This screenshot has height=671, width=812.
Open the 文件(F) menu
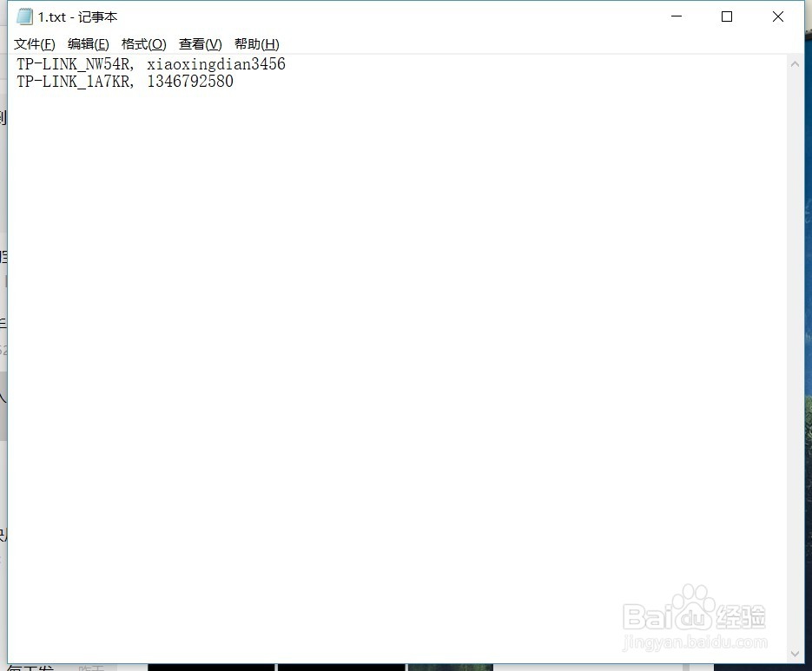click(34, 44)
